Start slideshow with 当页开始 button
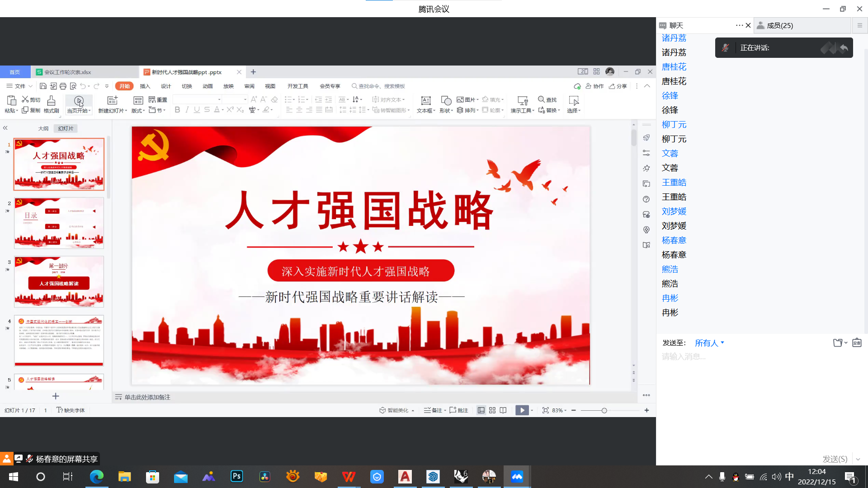Image resolution: width=868 pixels, height=488 pixels. (79, 104)
